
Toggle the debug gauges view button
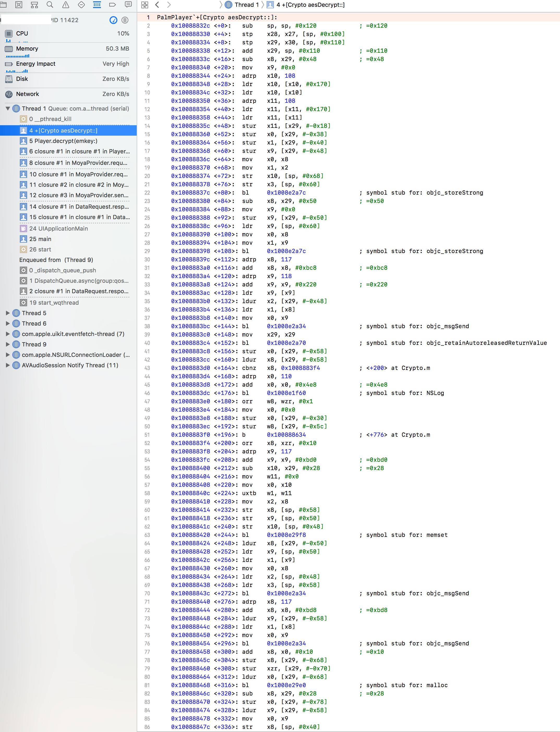(x=113, y=20)
